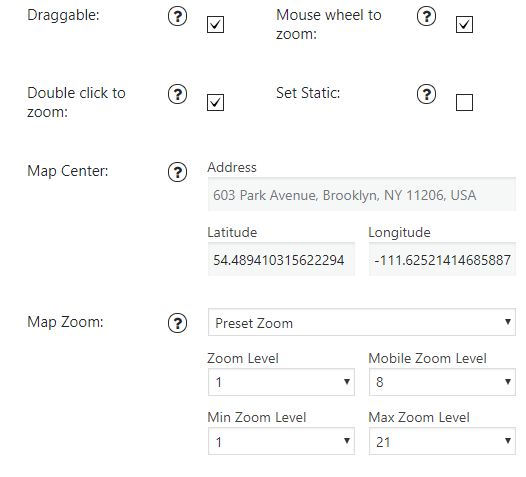Open help icon for Double click to zoom
The width and height of the screenshot is (526, 477).
point(177,94)
